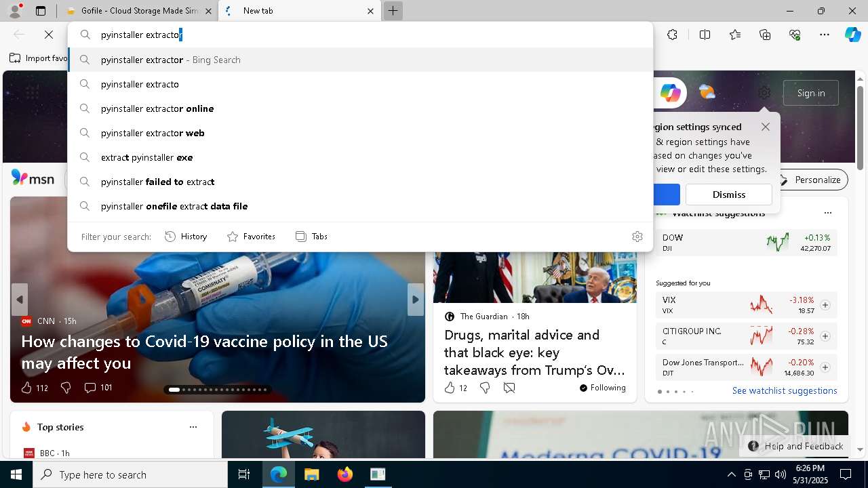The width and height of the screenshot is (868, 488).
Task: Go to previous news carousel slide
Action: (20, 300)
